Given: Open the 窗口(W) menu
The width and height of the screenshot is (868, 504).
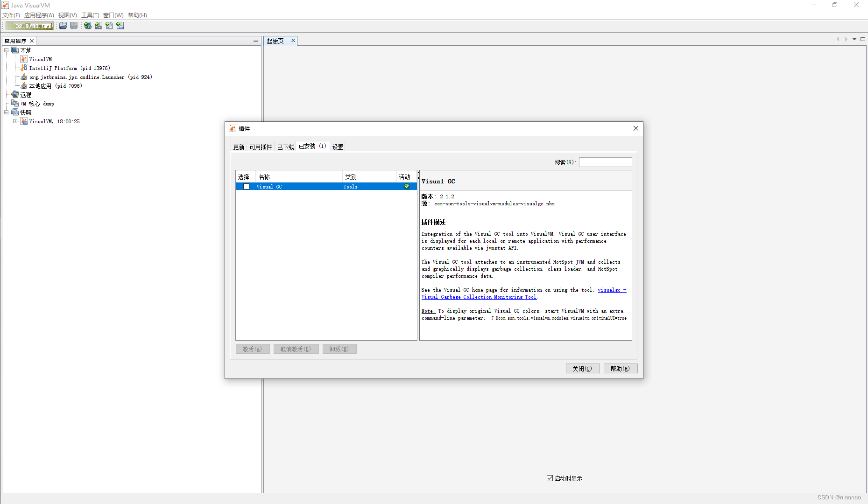Looking at the screenshot, I should pyautogui.click(x=113, y=15).
